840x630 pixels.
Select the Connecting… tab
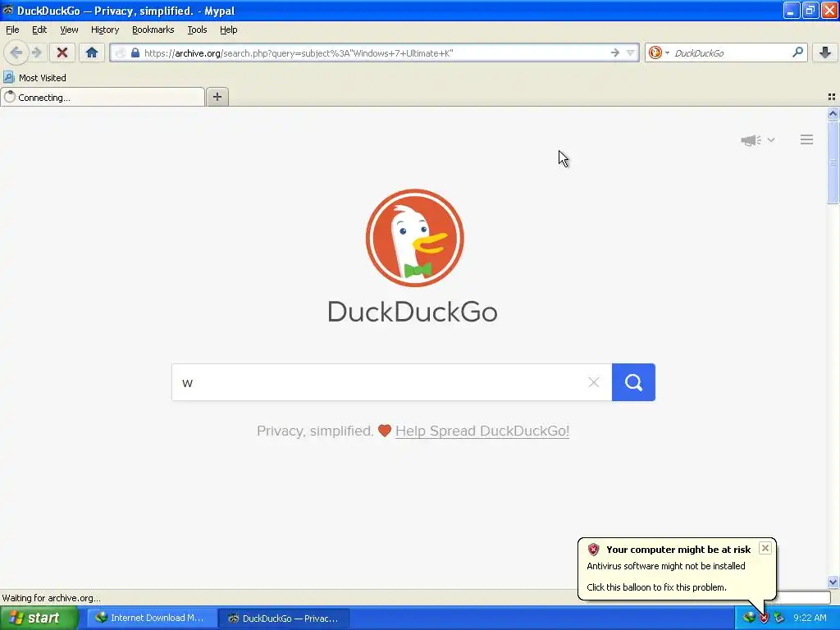pos(103,97)
